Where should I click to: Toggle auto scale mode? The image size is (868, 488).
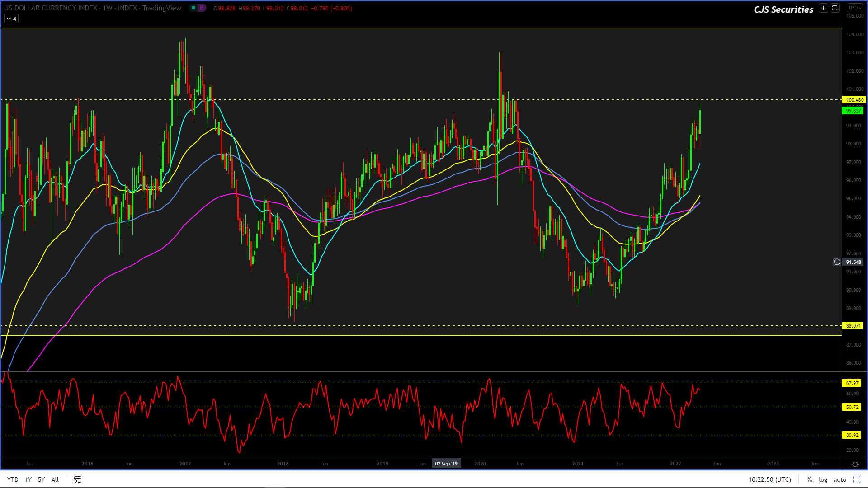840,479
